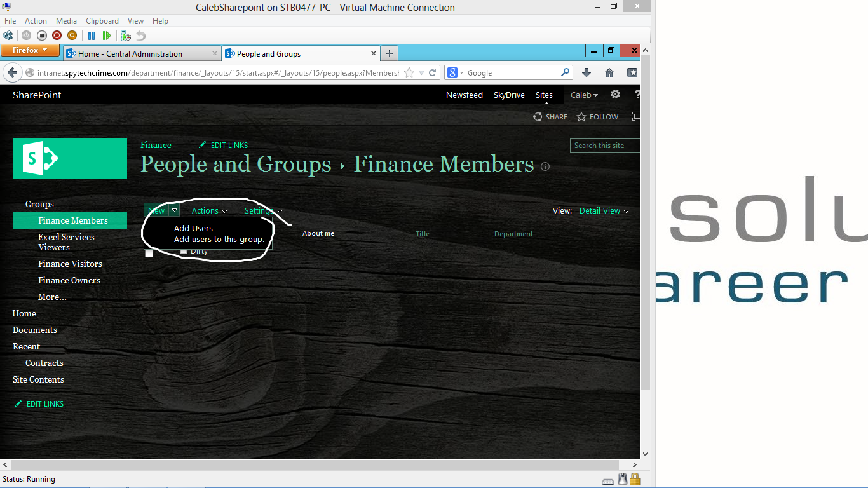The width and height of the screenshot is (868, 488).
Task: Click FOLLOW button
Action: click(x=597, y=117)
